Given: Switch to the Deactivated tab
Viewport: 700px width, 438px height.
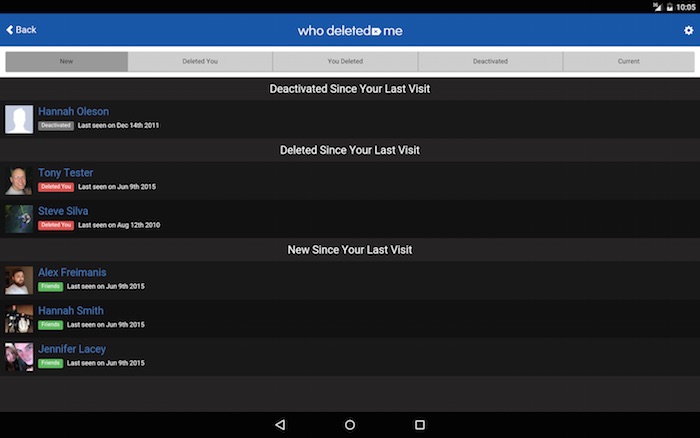Looking at the screenshot, I should click(490, 62).
